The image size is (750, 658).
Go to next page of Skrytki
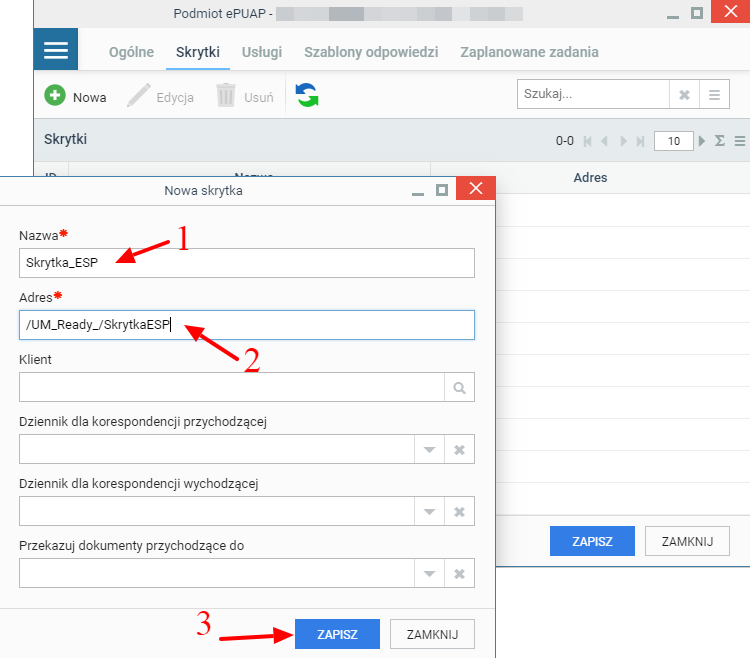[x=623, y=141]
